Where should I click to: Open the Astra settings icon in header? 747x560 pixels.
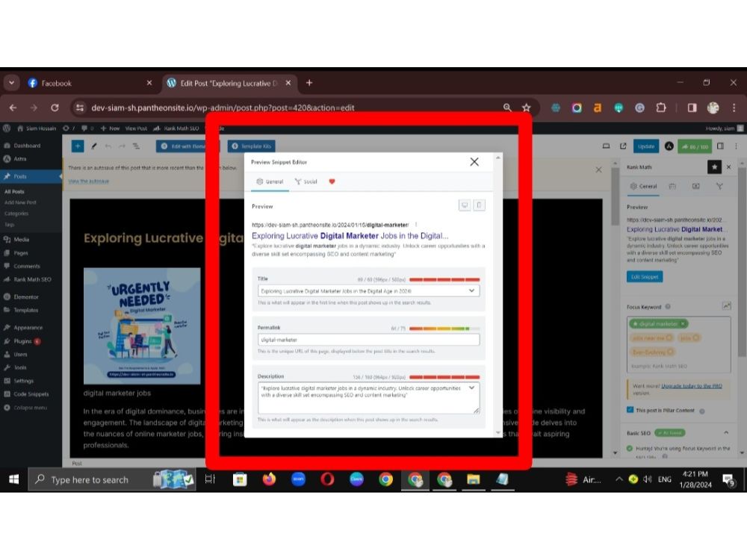[x=669, y=146]
